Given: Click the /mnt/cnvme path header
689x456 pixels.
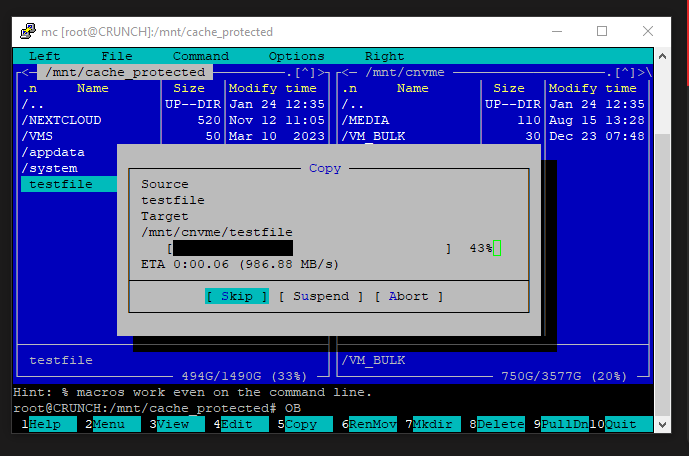Looking at the screenshot, I should tap(405, 72).
